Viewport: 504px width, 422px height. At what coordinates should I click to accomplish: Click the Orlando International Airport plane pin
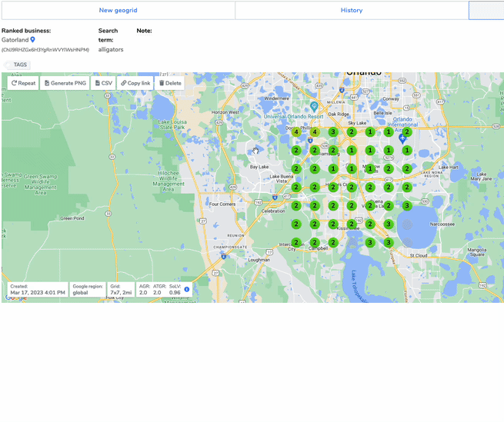402,138
